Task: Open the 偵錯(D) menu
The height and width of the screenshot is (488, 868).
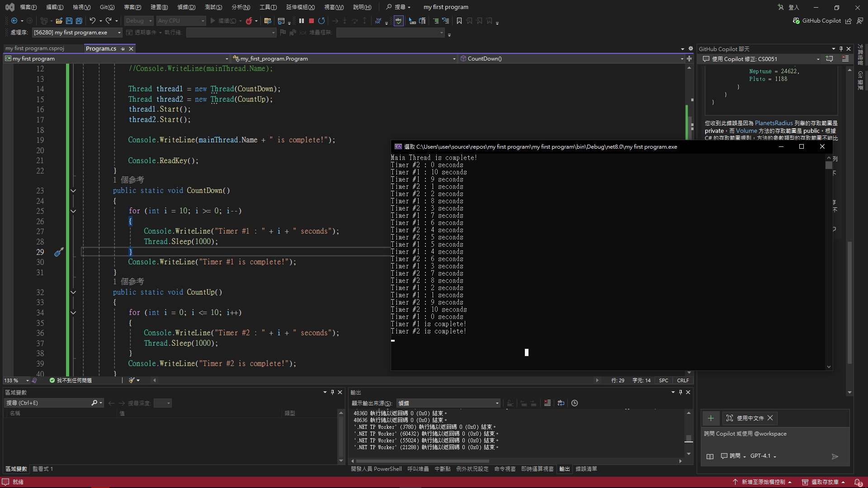Action: [x=186, y=7]
